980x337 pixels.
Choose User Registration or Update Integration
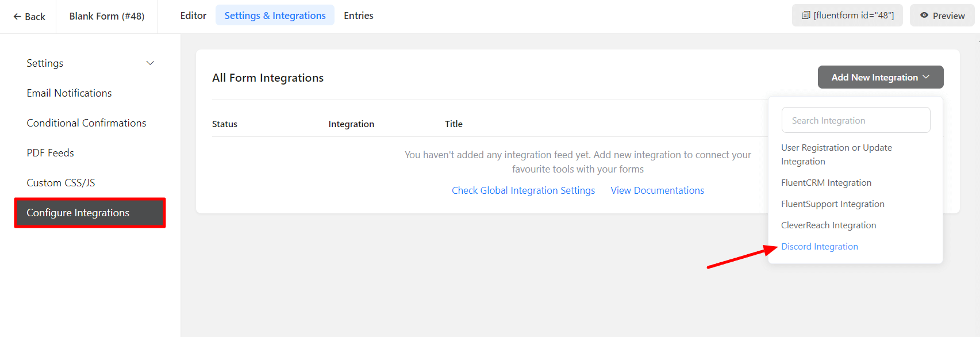(836, 154)
